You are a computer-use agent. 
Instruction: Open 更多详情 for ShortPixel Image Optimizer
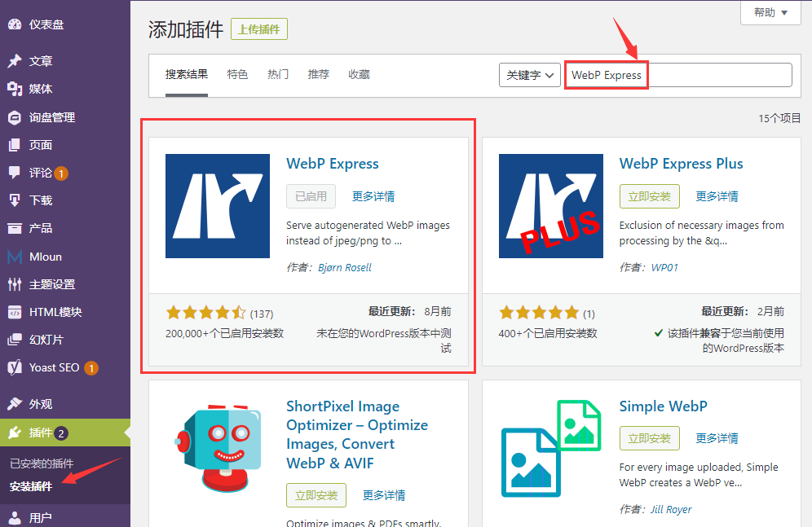pos(384,495)
